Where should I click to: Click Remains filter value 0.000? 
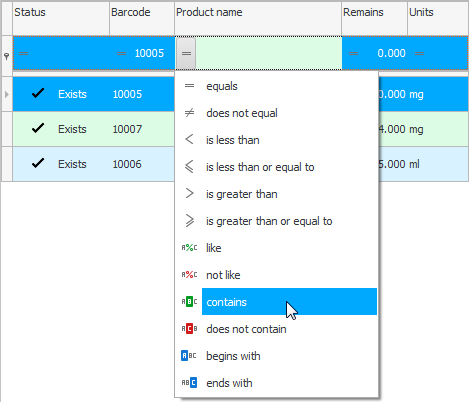click(x=391, y=53)
